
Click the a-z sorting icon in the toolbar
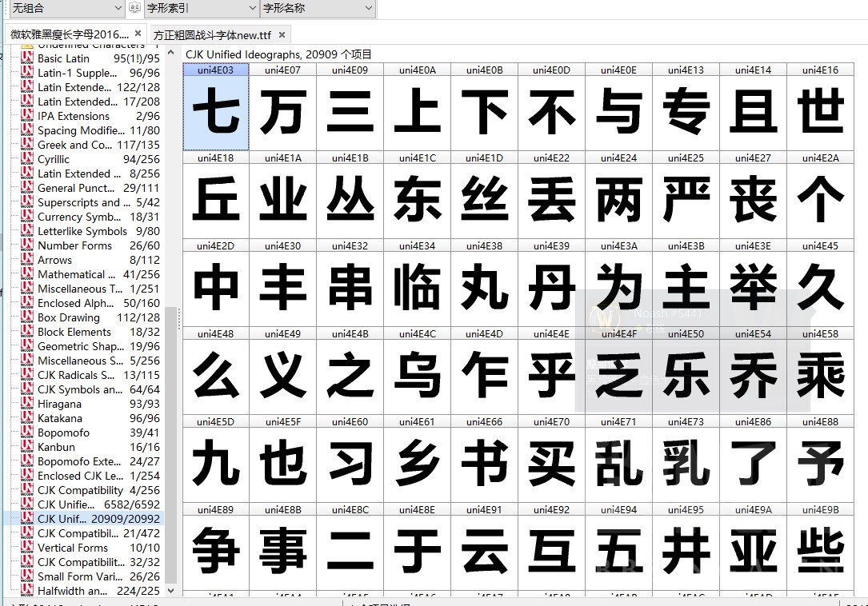coord(134,8)
